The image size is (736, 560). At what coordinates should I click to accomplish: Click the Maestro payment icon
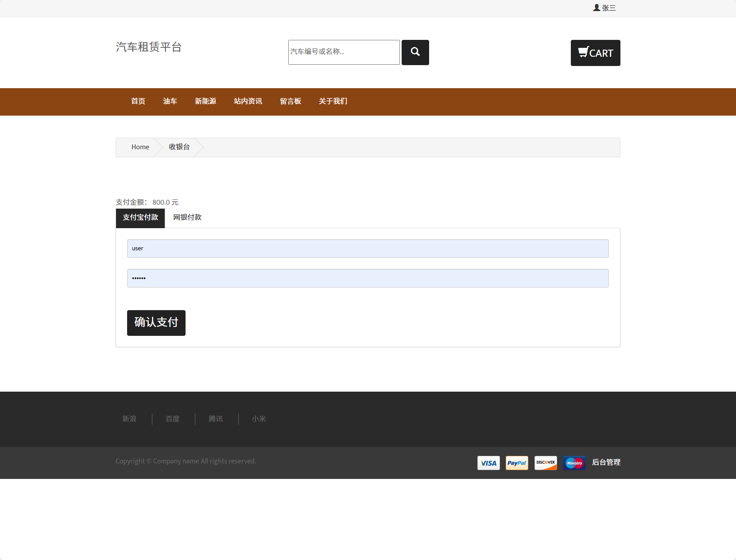click(574, 463)
